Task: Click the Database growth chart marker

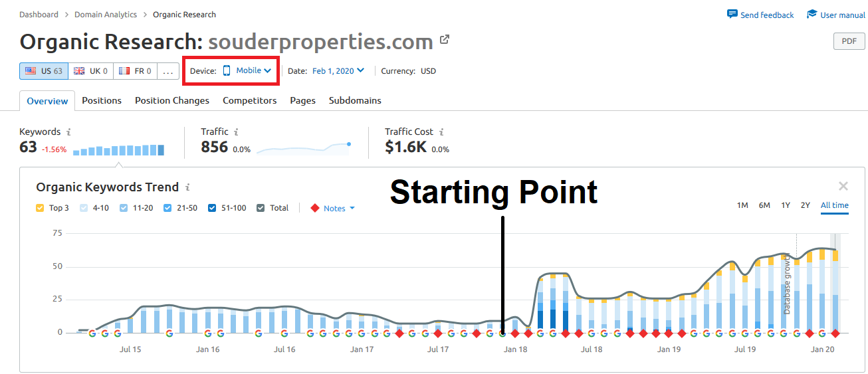Action: pos(786,284)
